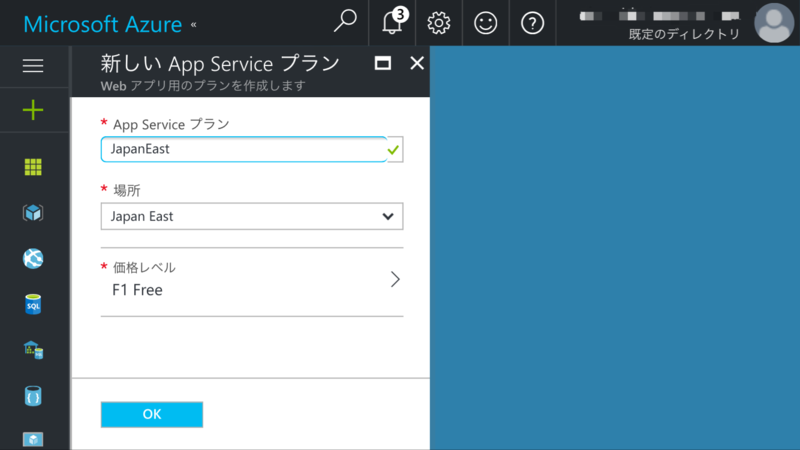Open Resource groups cube icon
The width and height of the screenshot is (800, 450).
click(x=33, y=213)
